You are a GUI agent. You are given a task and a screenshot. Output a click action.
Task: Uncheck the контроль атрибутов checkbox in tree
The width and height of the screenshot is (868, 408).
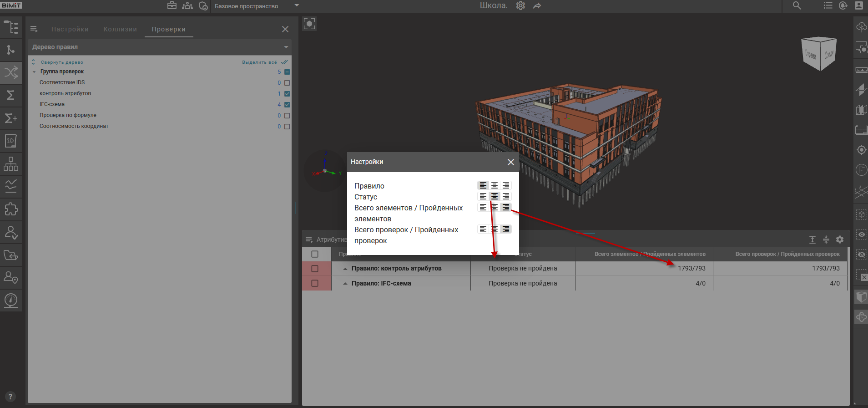(287, 94)
